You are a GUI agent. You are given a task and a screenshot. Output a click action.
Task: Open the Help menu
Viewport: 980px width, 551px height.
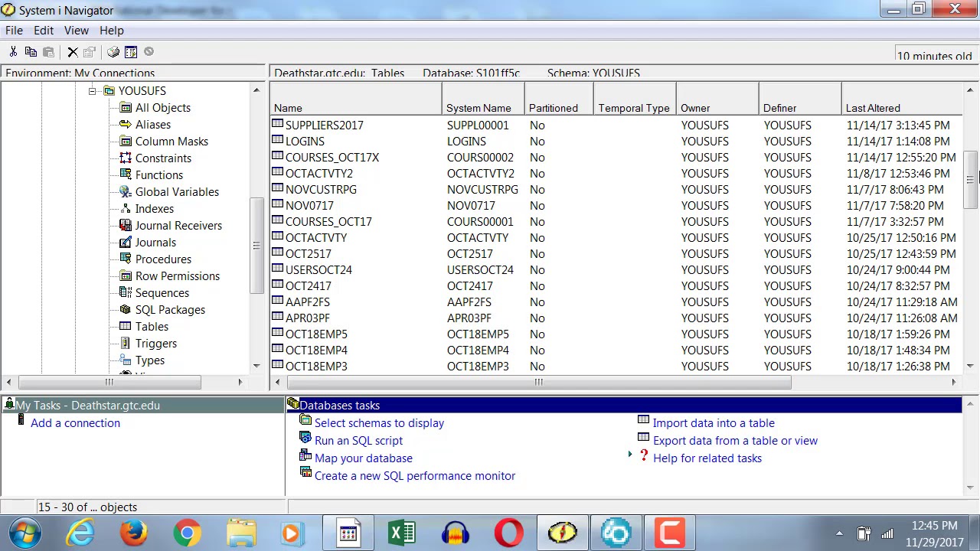tap(112, 31)
